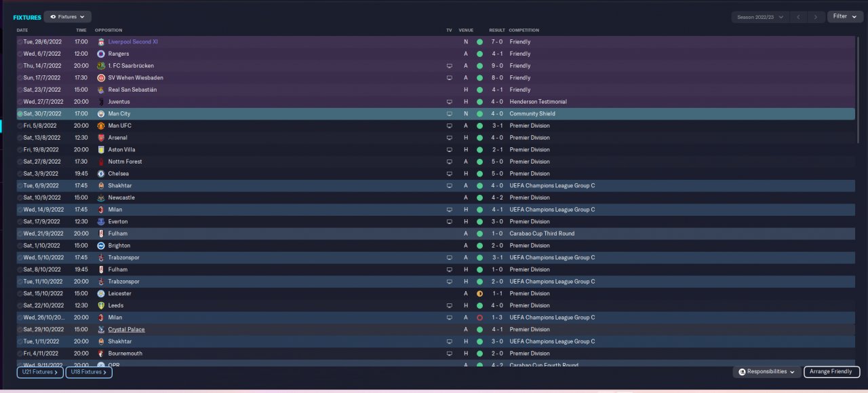Click the green win indicator for Everton match
This screenshot has width=868, height=393.
click(x=479, y=222)
